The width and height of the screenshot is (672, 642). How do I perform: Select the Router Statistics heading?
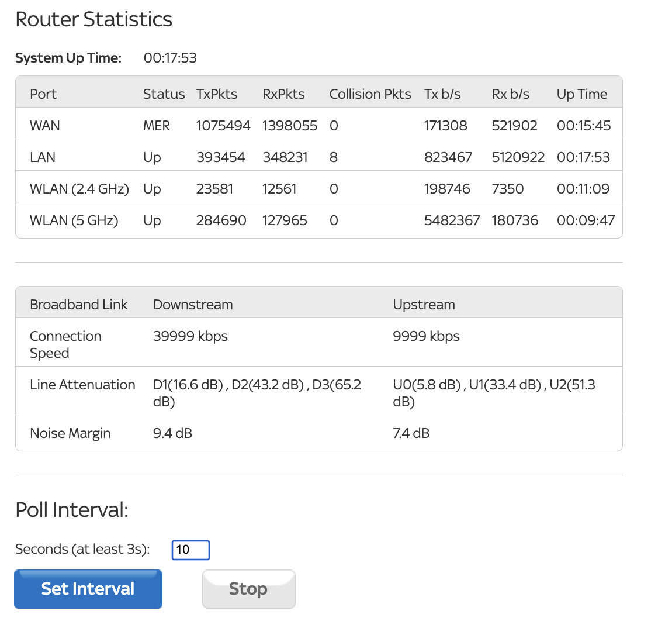(x=93, y=19)
